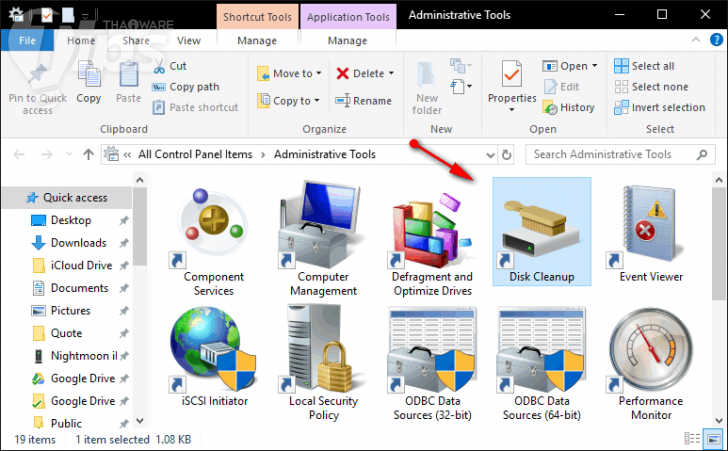This screenshot has height=451, width=728.
Task: Open the Easy access dropdown icon
Action: [461, 86]
